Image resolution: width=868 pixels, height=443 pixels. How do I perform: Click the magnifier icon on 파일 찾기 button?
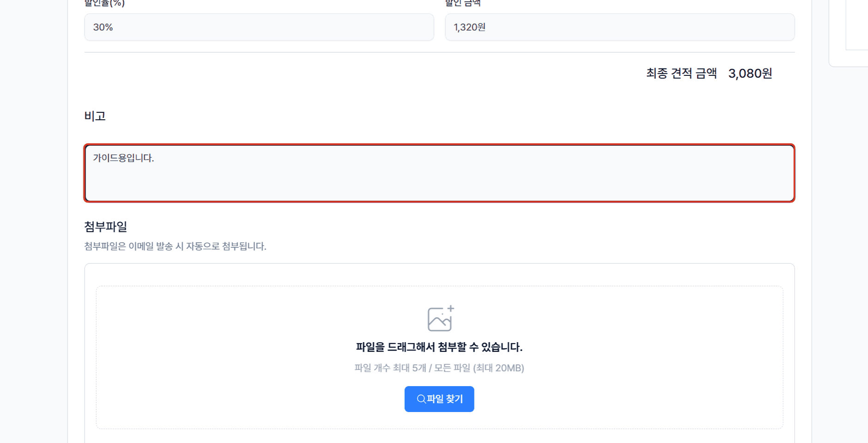pos(421,399)
